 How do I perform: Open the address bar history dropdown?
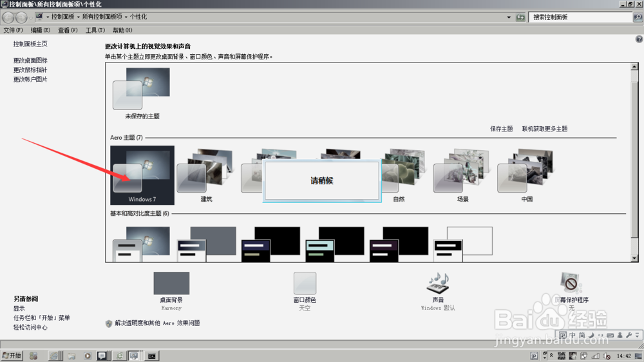click(509, 17)
